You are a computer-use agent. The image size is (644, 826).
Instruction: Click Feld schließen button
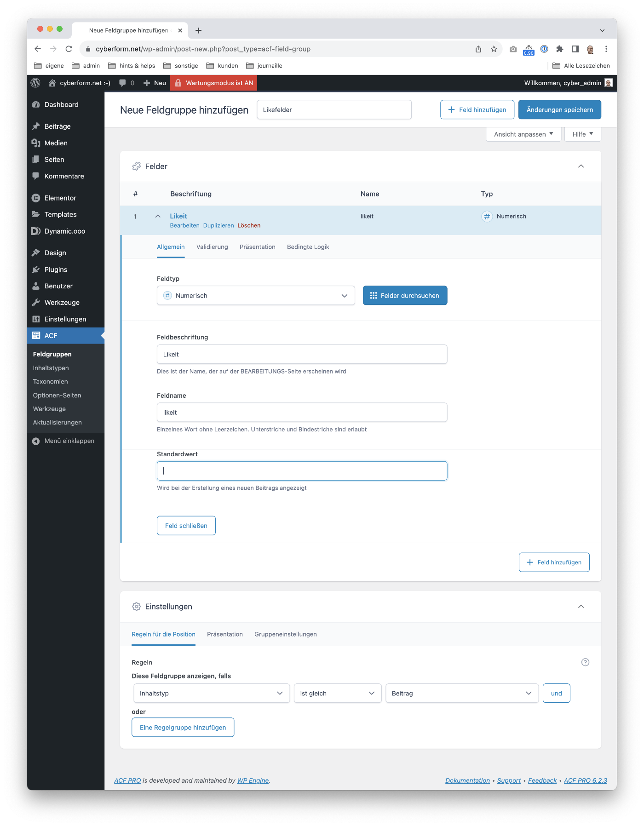pyautogui.click(x=186, y=526)
